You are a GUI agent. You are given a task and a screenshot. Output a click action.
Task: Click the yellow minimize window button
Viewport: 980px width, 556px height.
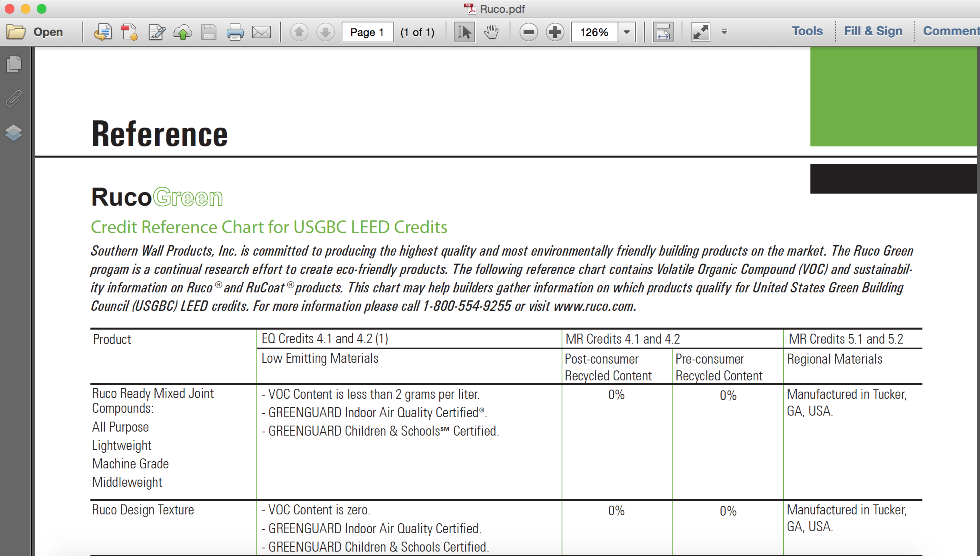26,8
